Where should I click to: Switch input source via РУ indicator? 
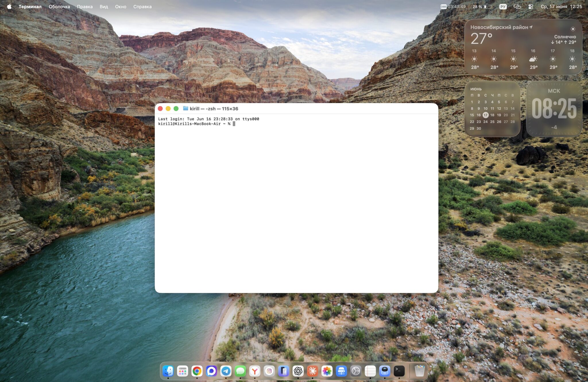pyautogui.click(x=503, y=7)
